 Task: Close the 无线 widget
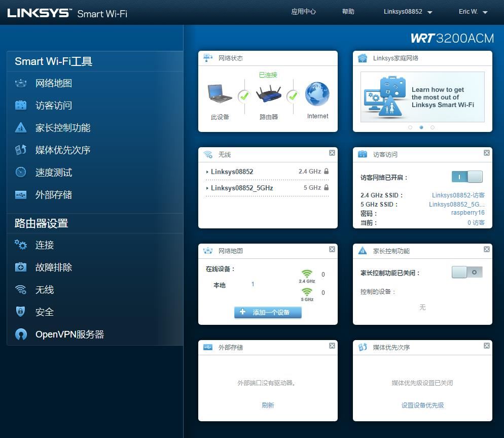tap(332, 153)
